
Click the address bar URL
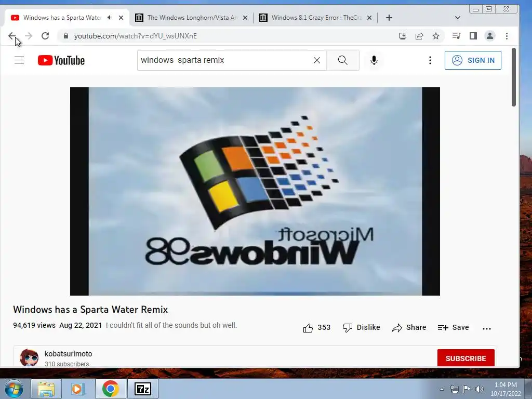tap(136, 36)
